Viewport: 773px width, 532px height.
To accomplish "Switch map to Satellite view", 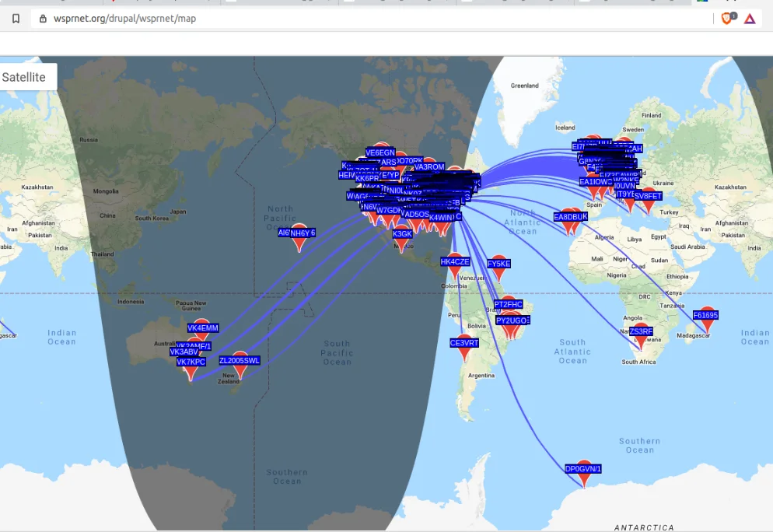I will (x=23, y=77).
